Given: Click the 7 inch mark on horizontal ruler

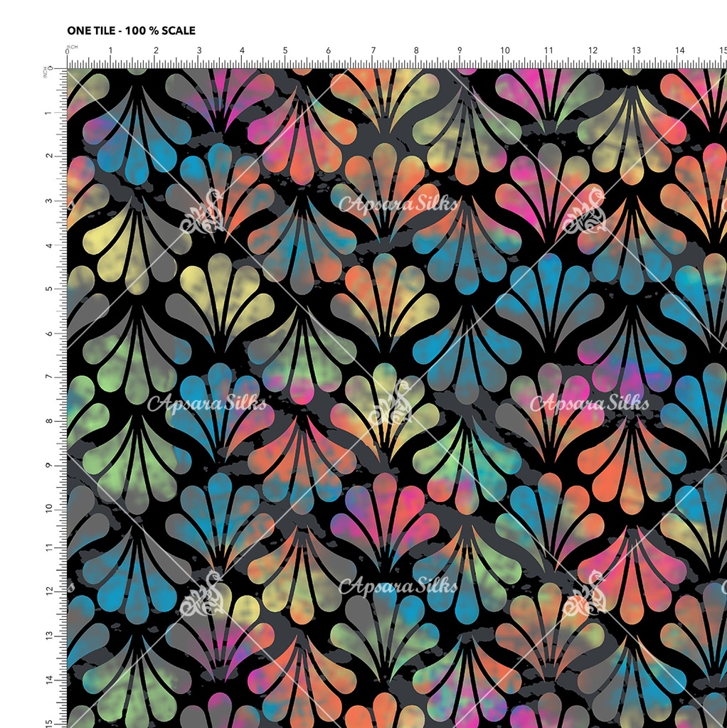Looking at the screenshot, I should tap(373, 50).
